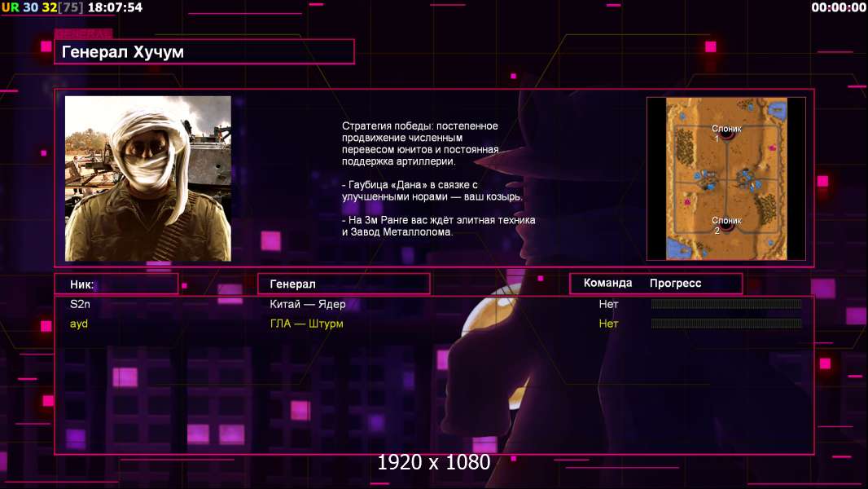
Task: Click the Китай — Ядер general entry
Action: pyautogui.click(x=307, y=304)
